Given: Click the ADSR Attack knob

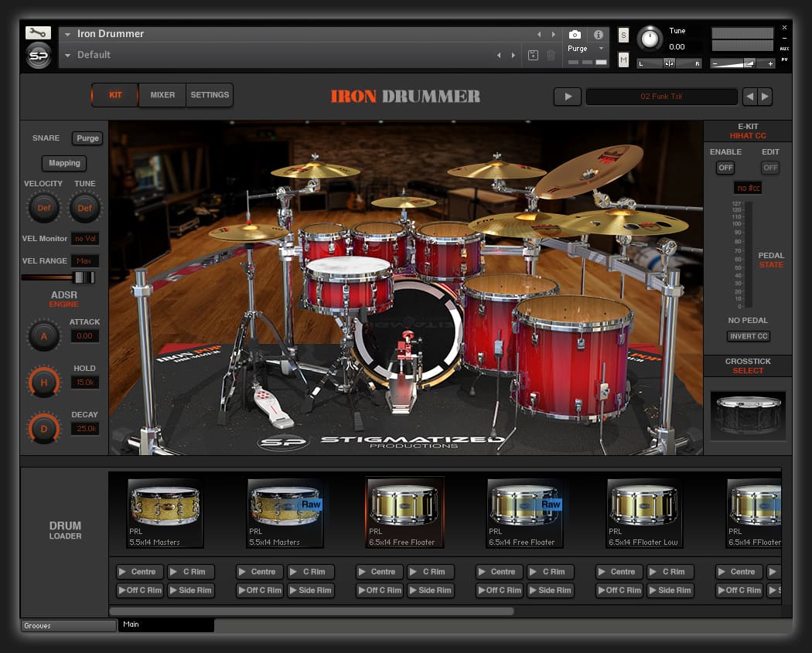Looking at the screenshot, I should [x=44, y=336].
